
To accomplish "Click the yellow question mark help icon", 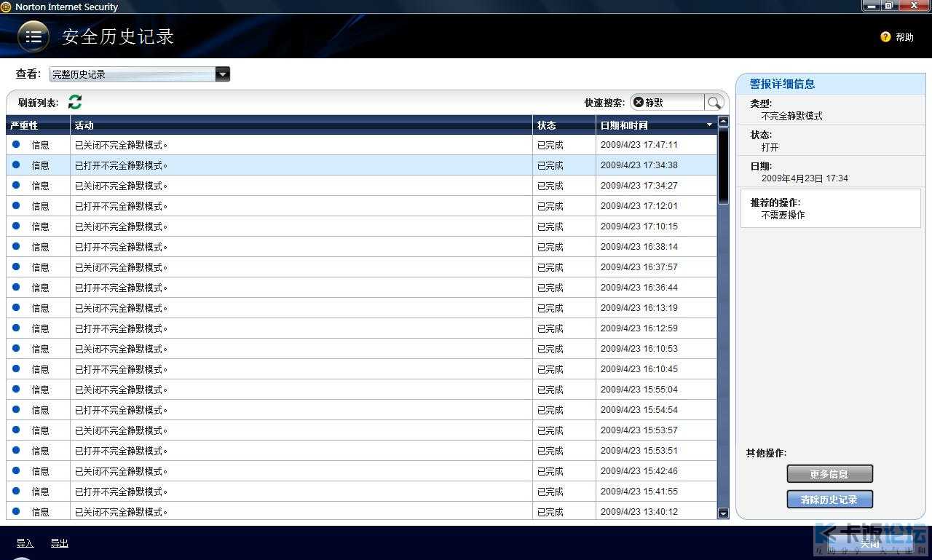I will point(885,36).
